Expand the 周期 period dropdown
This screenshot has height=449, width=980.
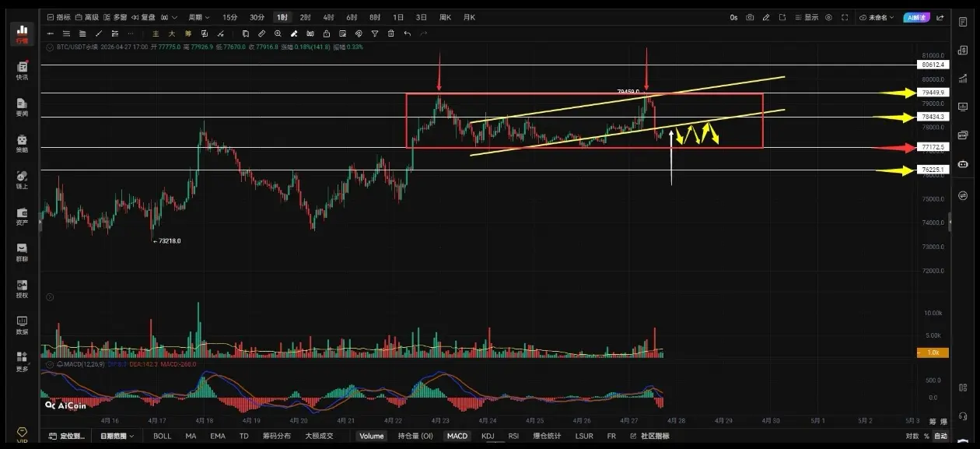click(199, 17)
